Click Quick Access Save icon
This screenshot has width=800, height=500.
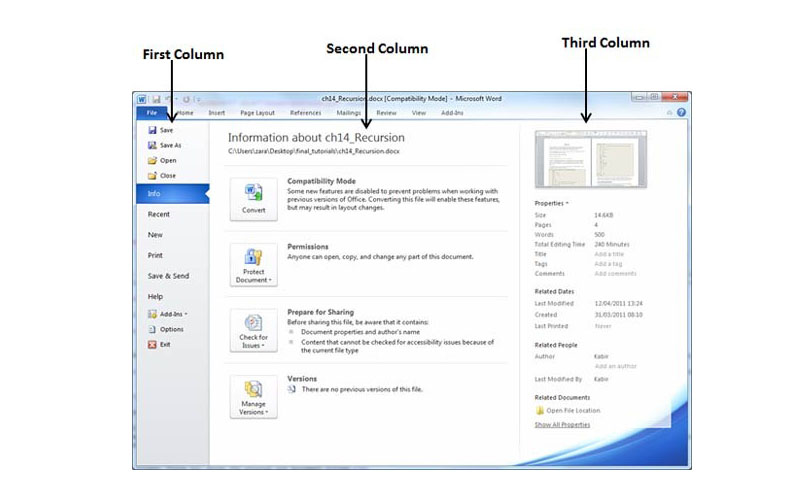tap(156, 99)
